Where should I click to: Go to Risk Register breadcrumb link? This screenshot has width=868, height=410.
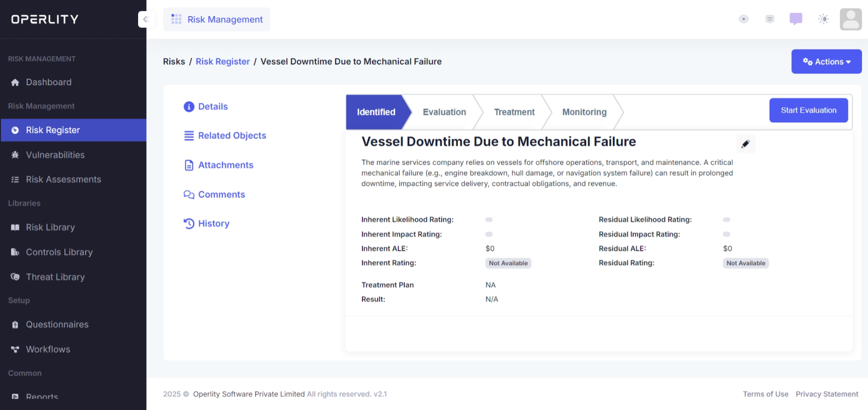[222, 61]
